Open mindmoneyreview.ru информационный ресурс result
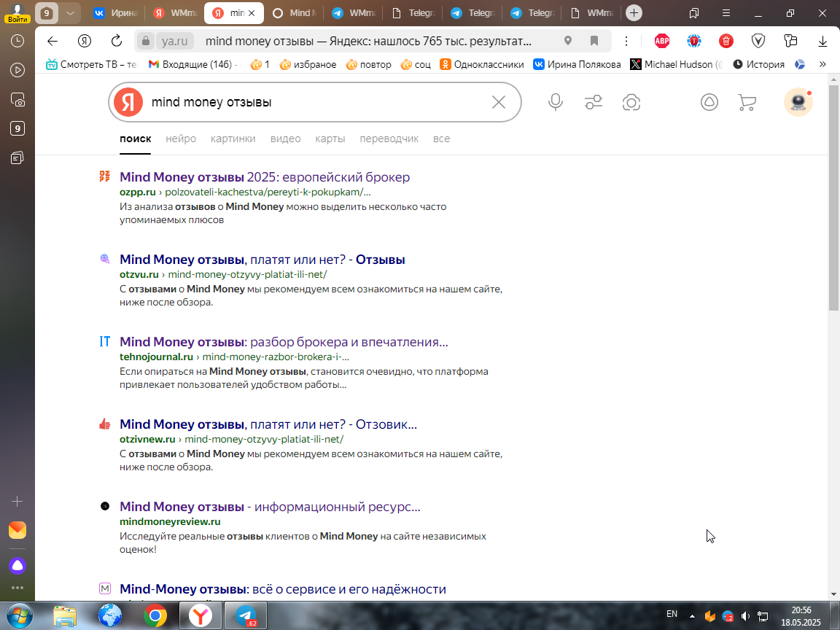Image resolution: width=840 pixels, height=630 pixels. click(x=270, y=507)
